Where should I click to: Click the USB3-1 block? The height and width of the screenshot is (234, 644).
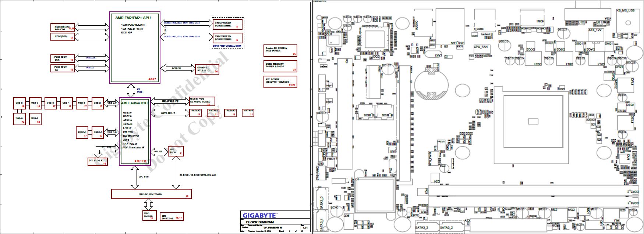click(x=82, y=133)
